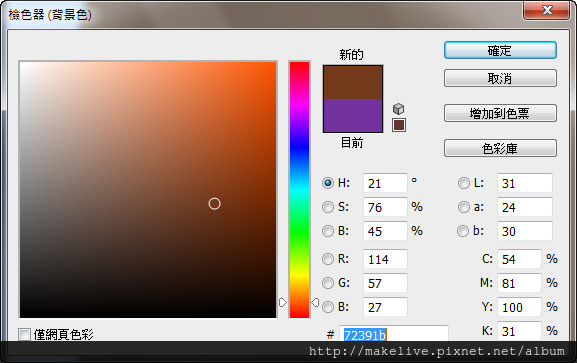Click 增加到色票 to add swatch
Viewport: 577px width, 363px height.
[x=500, y=113]
